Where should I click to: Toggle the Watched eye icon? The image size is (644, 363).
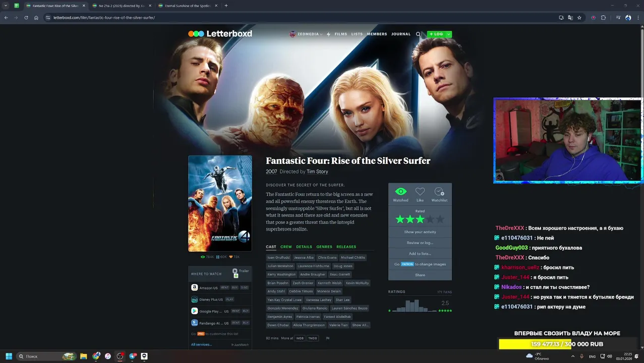400,192
